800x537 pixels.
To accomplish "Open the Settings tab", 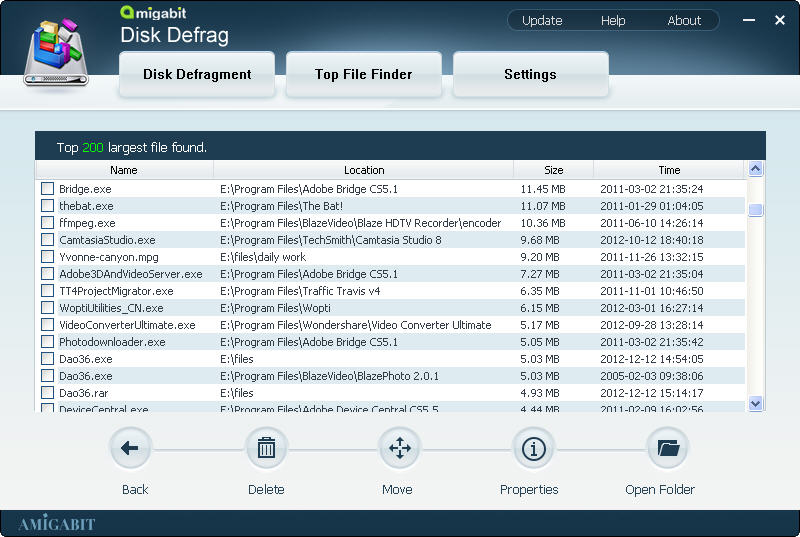I will click(x=530, y=74).
